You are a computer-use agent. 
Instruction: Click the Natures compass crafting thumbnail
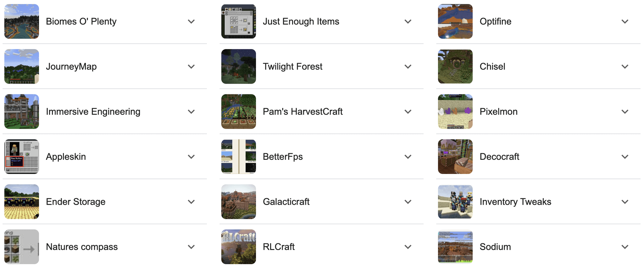(x=21, y=247)
